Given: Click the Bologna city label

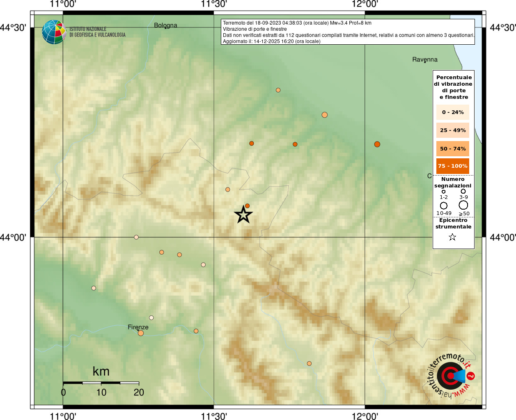Looking at the screenshot, I should (165, 25).
